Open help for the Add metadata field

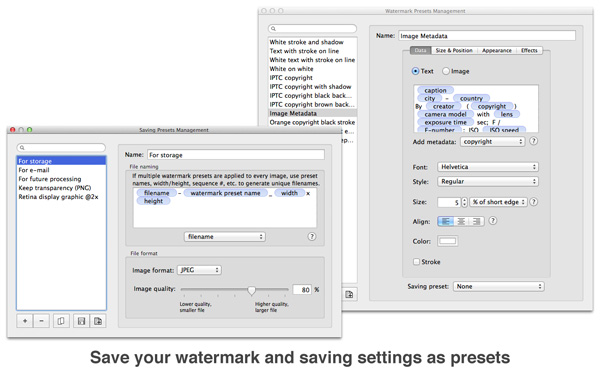[533, 141]
